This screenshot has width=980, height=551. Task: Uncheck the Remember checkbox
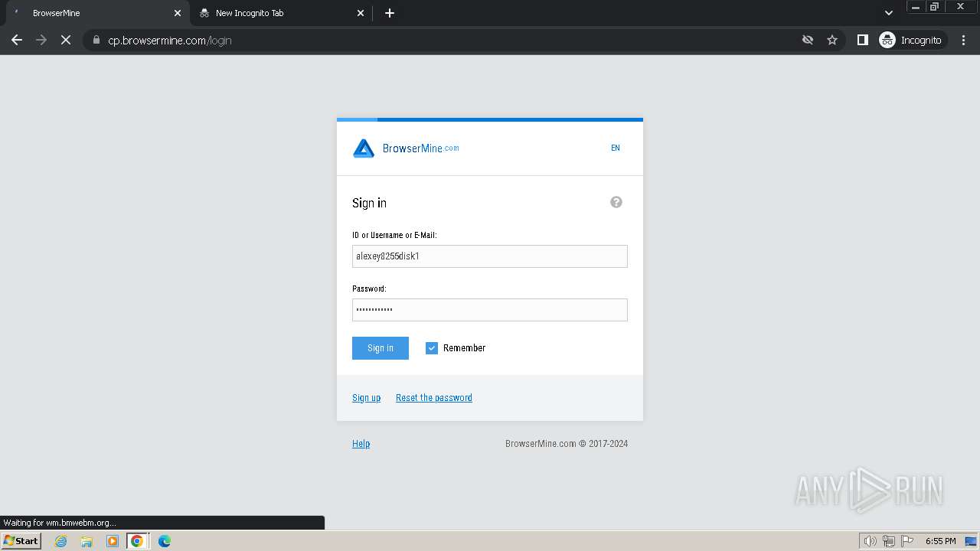click(x=432, y=348)
